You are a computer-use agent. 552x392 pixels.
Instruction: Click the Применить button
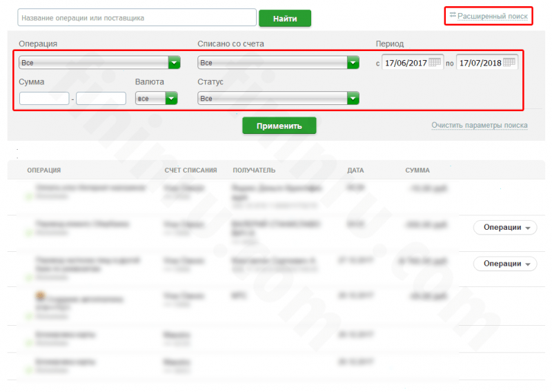279,126
